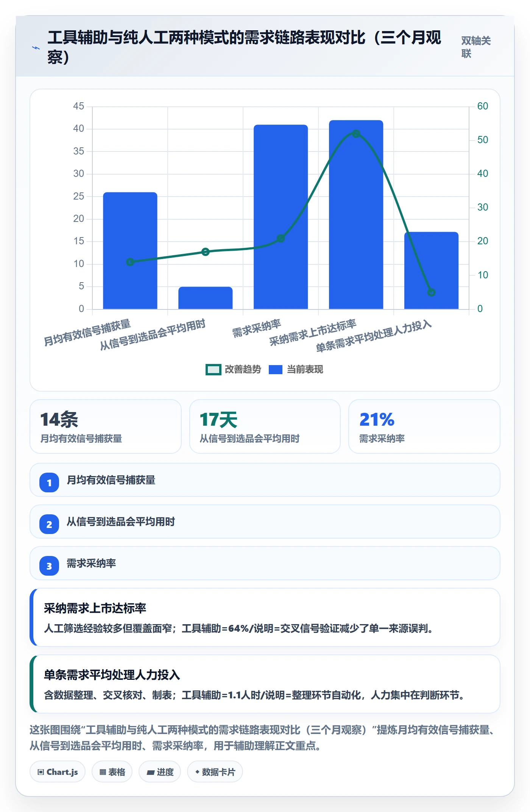Click the 数据卡片 tag's diamond icon

point(197,772)
